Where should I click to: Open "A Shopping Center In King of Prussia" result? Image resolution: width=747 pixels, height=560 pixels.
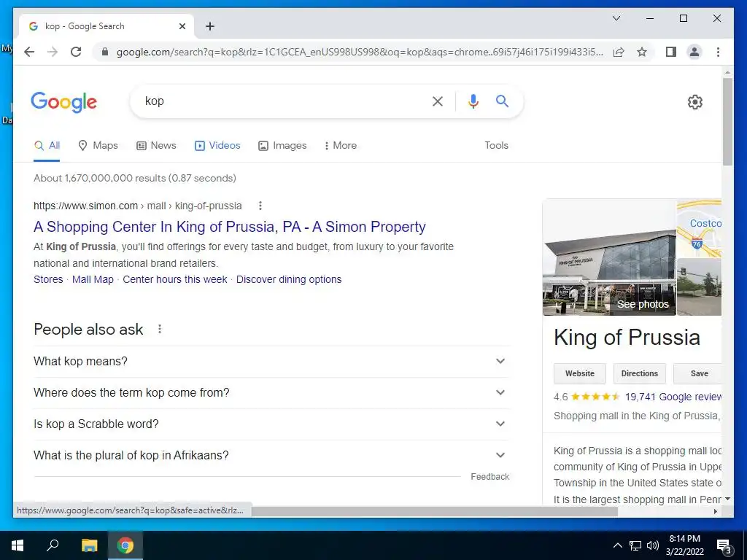pos(230,227)
